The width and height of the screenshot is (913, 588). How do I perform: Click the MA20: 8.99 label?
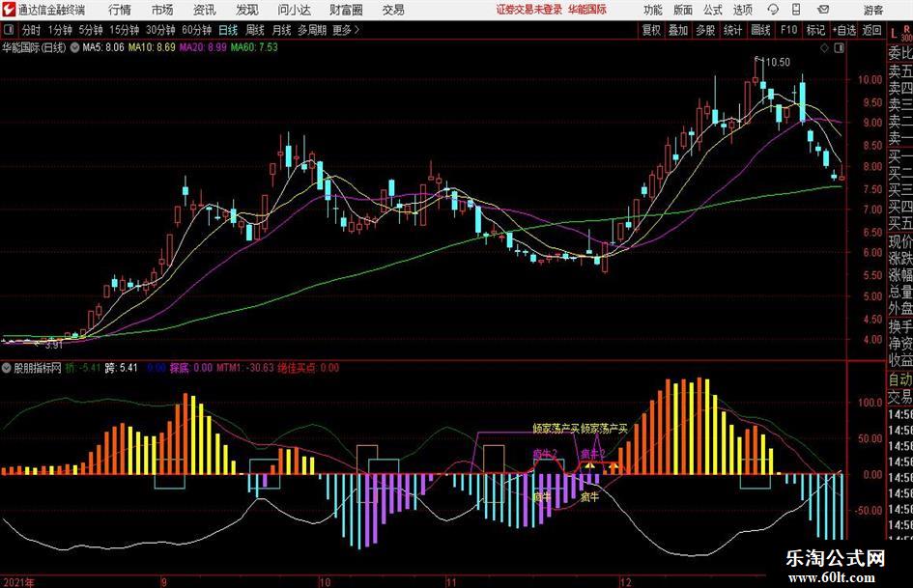pos(203,47)
